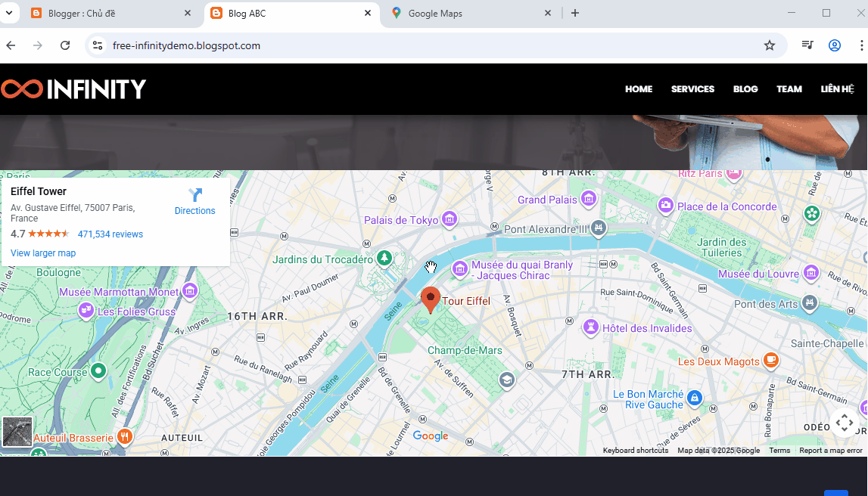Toggle fullscreen map view button

(x=845, y=423)
